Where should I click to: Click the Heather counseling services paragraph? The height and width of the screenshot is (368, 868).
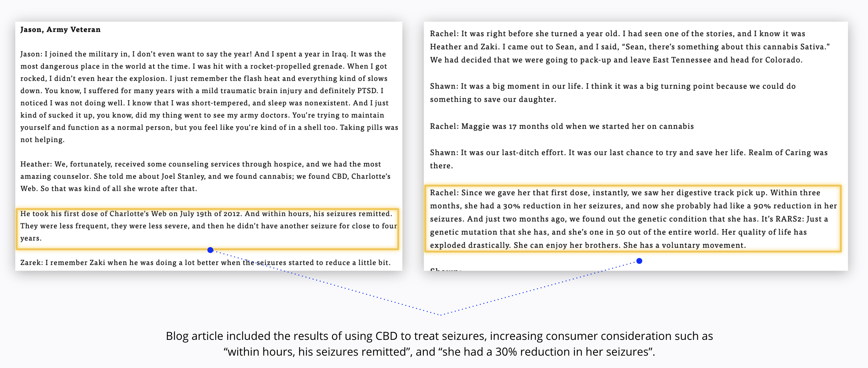(x=205, y=176)
